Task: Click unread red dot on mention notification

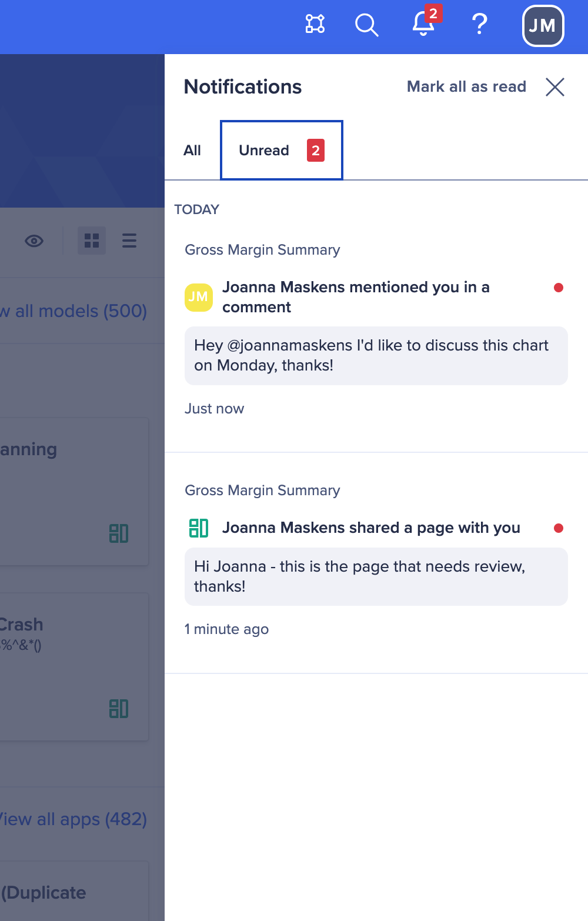Action: [559, 288]
